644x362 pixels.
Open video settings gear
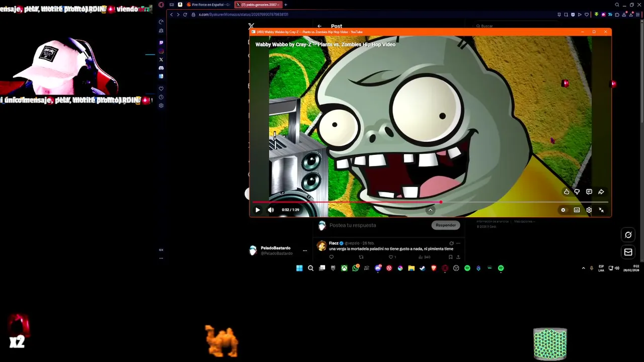[589, 210]
